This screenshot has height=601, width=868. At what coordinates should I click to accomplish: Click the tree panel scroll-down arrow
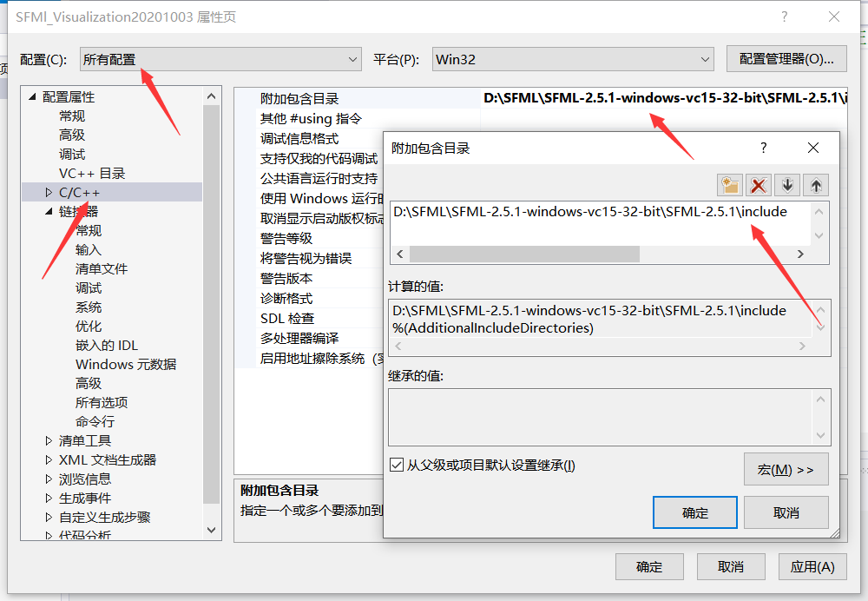pyautogui.click(x=211, y=530)
